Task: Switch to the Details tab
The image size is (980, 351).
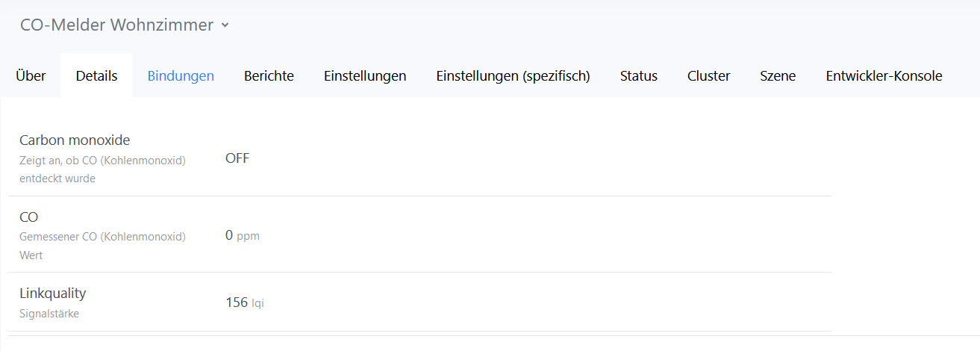Action: [x=96, y=75]
